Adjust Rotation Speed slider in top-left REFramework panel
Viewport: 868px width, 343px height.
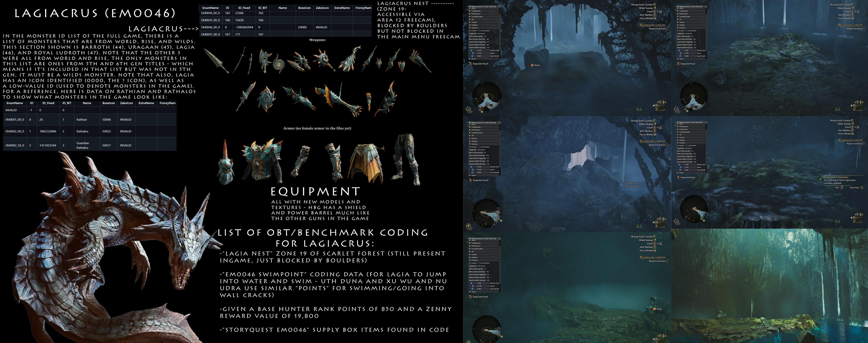point(479,50)
